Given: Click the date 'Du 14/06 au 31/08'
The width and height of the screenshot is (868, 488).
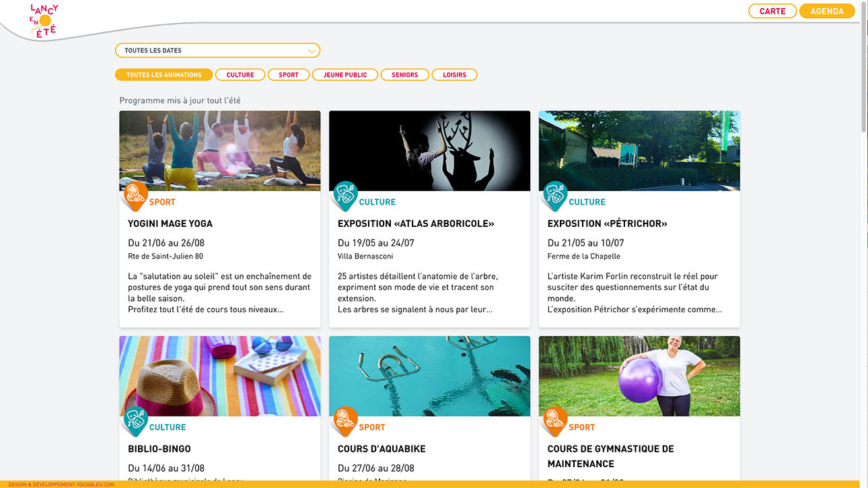Looking at the screenshot, I should click(x=166, y=468).
